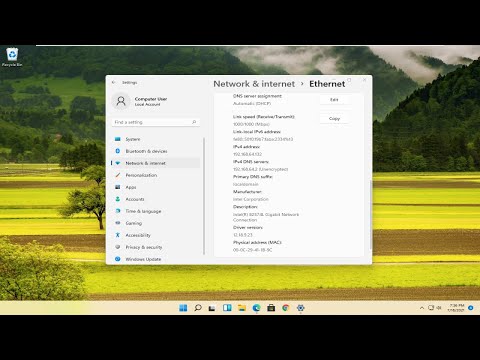This screenshot has height=360, width=480.
Task: Edit the DNS server assignment
Action: point(334,100)
